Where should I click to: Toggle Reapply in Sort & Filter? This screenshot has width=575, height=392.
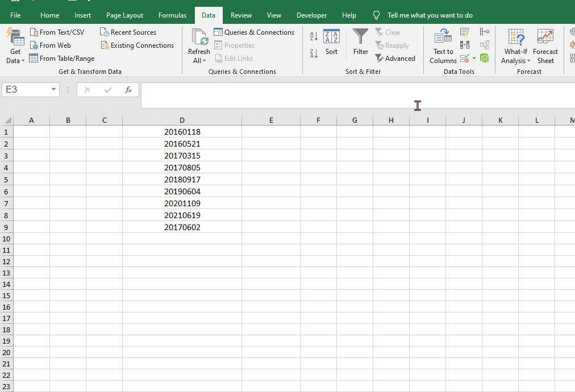pos(392,45)
